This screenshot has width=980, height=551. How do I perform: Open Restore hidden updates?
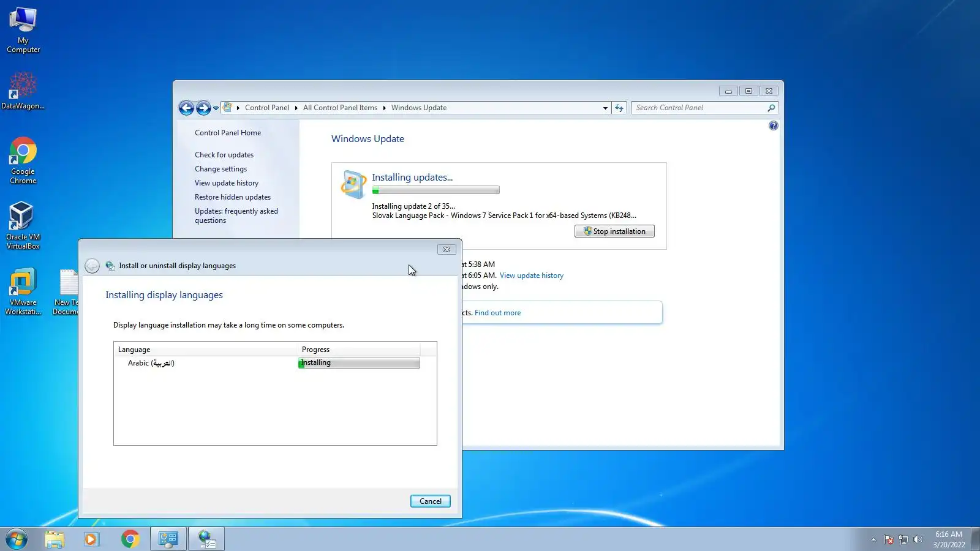[x=233, y=197]
